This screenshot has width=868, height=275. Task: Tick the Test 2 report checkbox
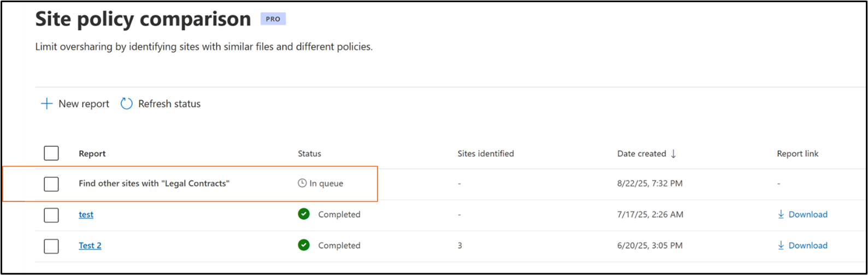tap(51, 246)
